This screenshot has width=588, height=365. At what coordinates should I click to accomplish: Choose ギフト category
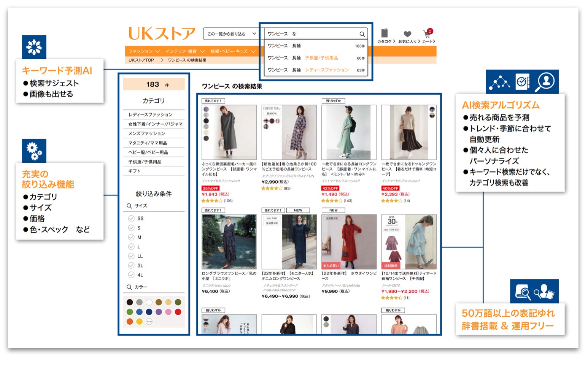pyautogui.click(x=154, y=171)
